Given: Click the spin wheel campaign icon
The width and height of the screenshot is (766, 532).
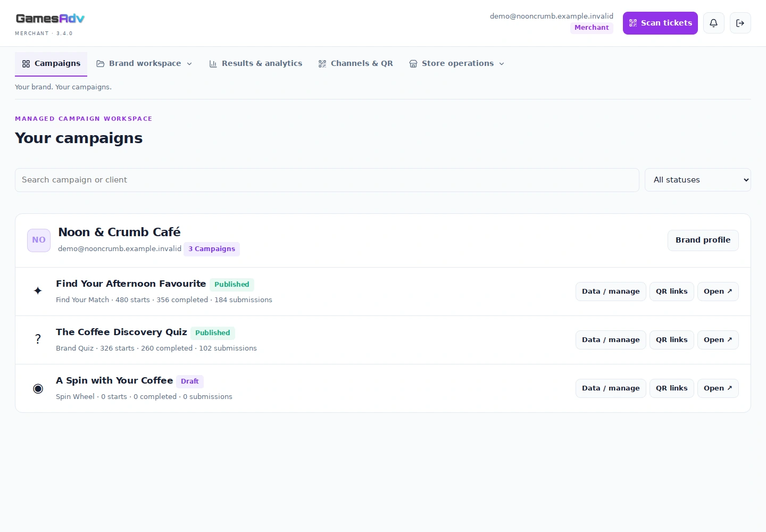Looking at the screenshot, I should click(x=38, y=388).
